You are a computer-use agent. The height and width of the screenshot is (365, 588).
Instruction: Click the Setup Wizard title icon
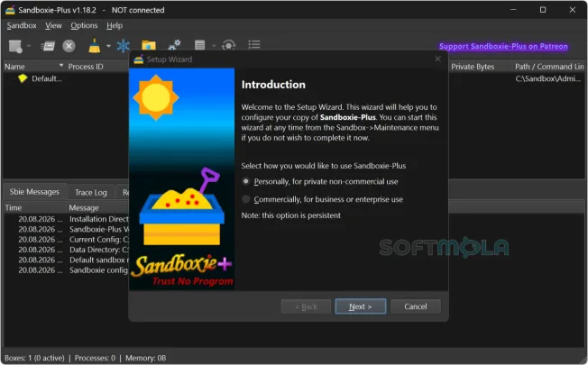coord(139,59)
